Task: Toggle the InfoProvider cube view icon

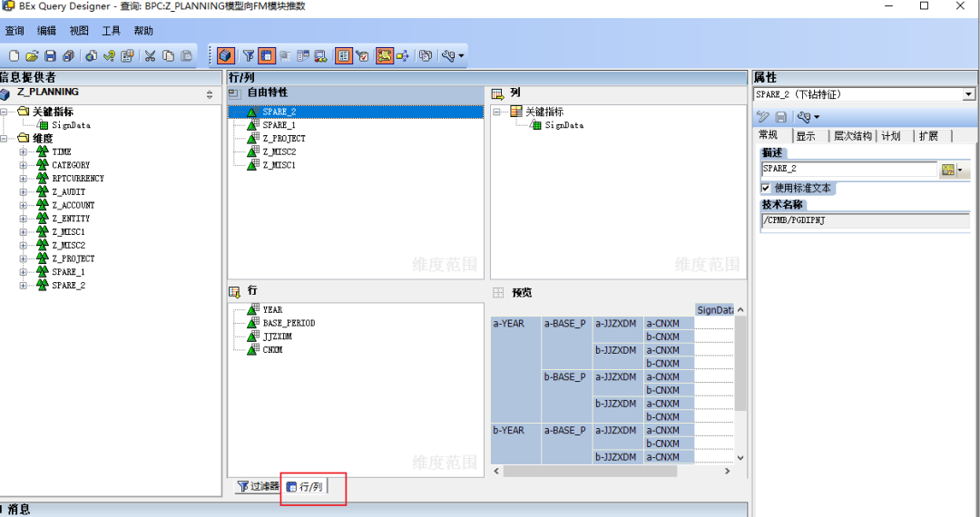Action: pyautogui.click(x=226, y=56)
